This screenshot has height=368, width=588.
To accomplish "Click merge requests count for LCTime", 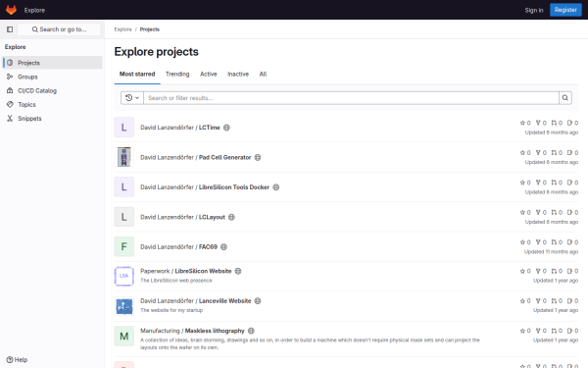I will [557, 123].
